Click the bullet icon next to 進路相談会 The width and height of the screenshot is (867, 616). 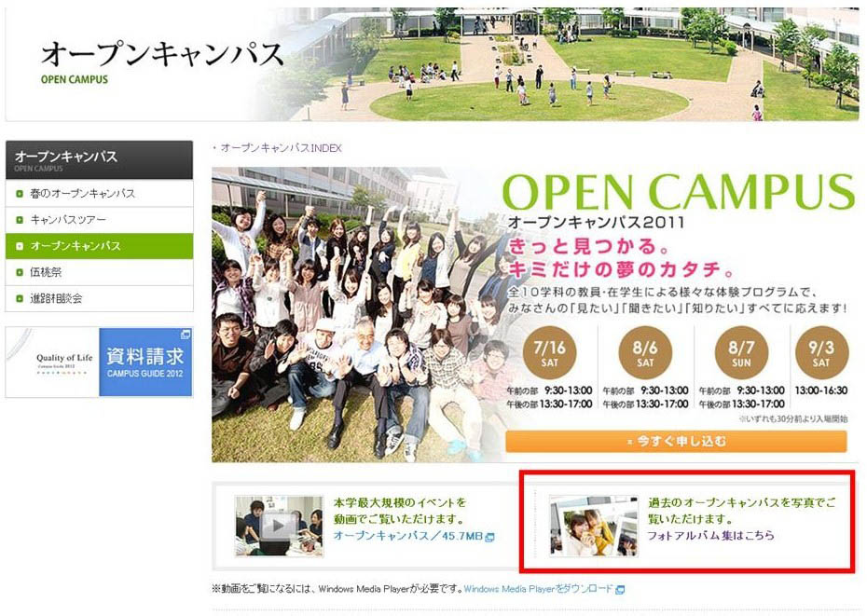(20, 298)
